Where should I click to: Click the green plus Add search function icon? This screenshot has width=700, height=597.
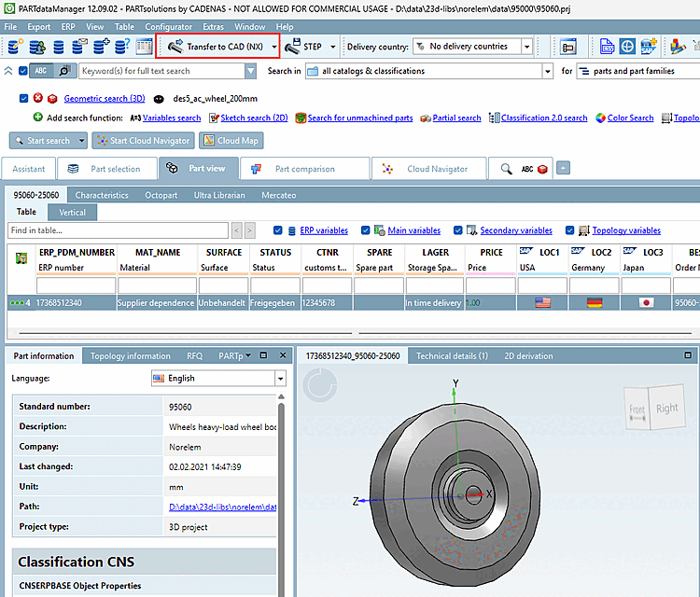[37, 118]
